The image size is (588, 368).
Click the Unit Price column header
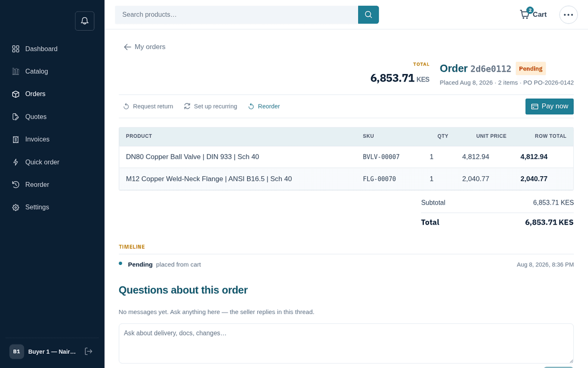491,136
